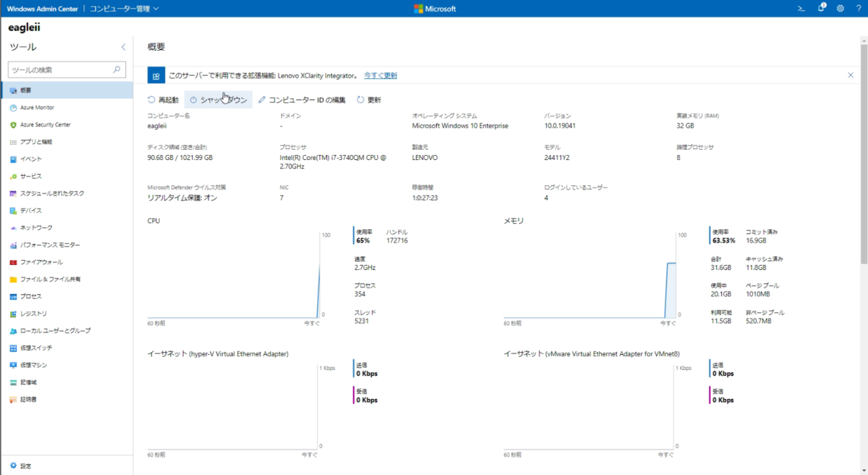Click the Microsoft logo in header

(x=434, y=9)
